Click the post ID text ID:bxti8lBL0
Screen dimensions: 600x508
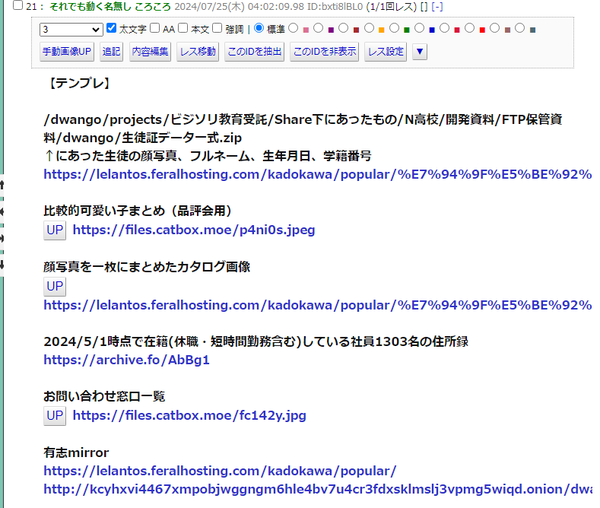(x=335, y=7)
